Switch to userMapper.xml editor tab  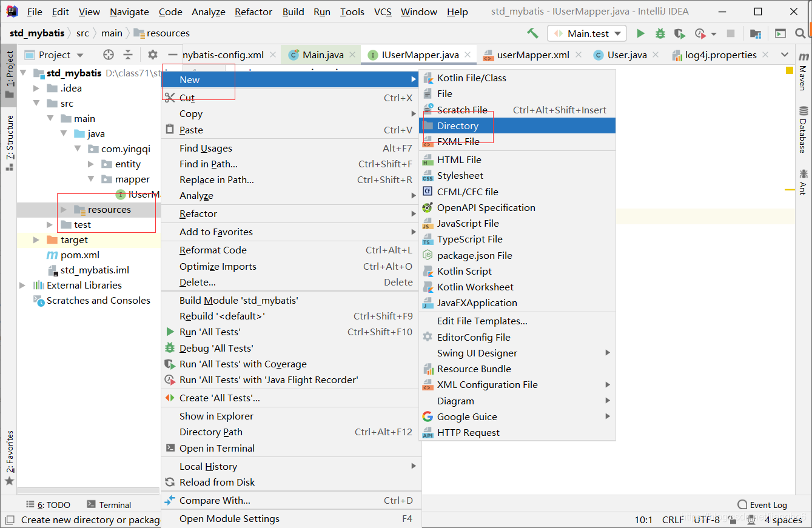tap(533, 55)
